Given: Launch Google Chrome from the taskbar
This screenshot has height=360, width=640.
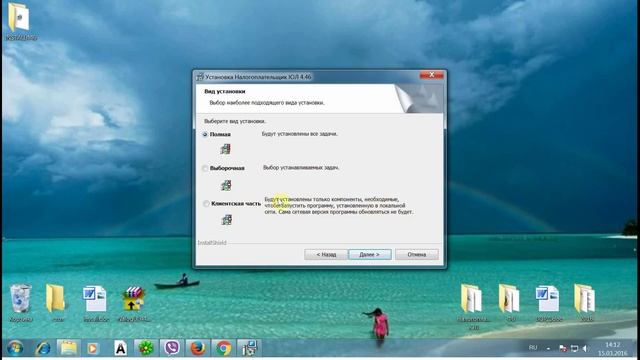Looking at the screenshot, I should 223,348.
